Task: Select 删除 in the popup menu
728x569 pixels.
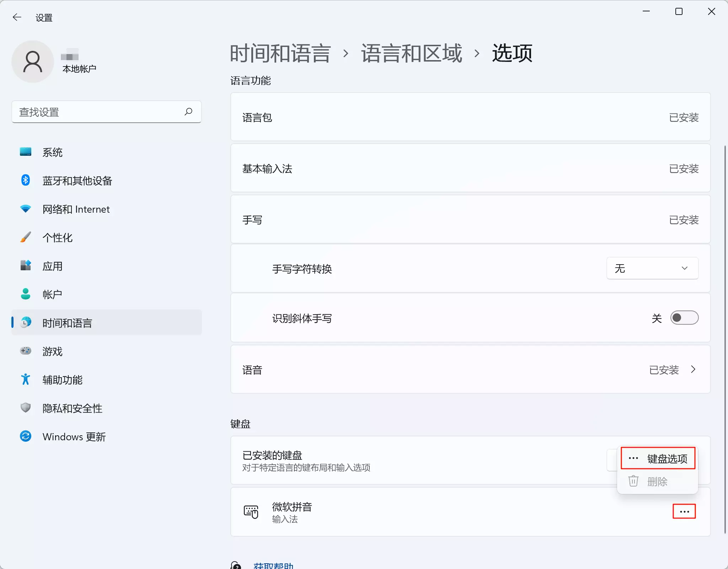Action: pyautogui.click(x=657, y=482)
